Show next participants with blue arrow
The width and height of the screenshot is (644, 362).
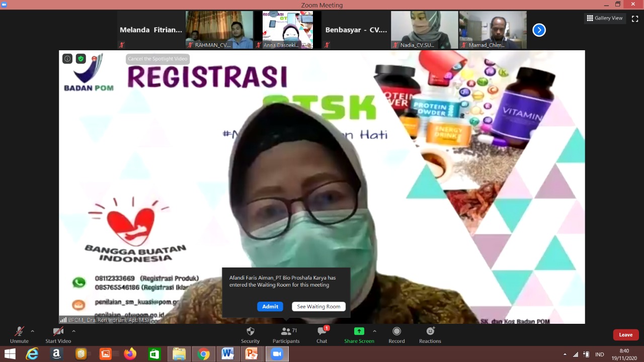click(539, 30)
